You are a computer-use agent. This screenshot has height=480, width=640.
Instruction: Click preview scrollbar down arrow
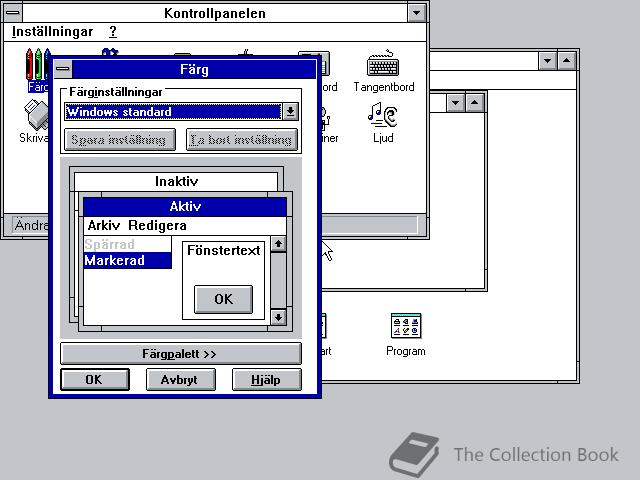coord(278,317)
